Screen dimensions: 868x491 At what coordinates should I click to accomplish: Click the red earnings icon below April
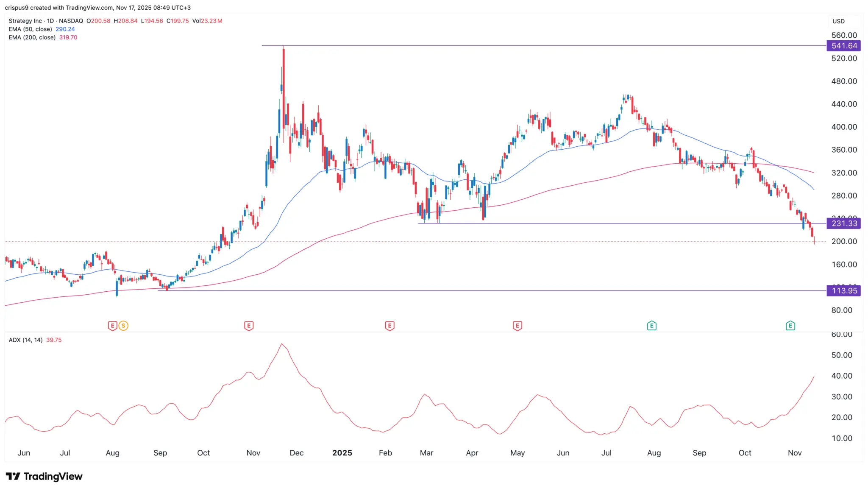[517, 326]
